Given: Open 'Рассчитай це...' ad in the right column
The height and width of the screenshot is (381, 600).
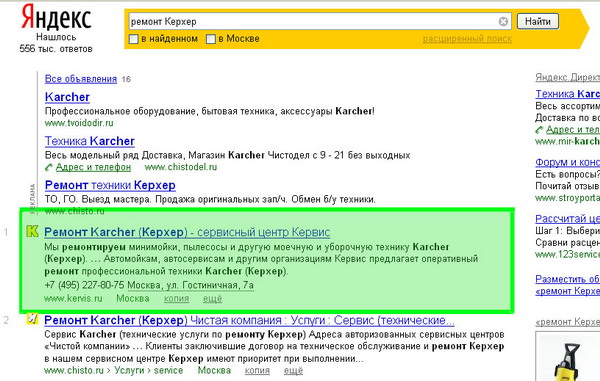Looking at the screenshot, I should click(x=567, y=219).
